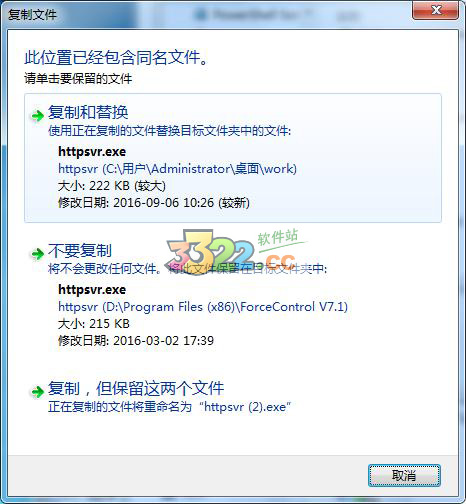The height and width of the screenshot is (504, 466).
Task: Click green arrow beside 复制，但保留这两个文件
Action: click(x=37, y=392)
